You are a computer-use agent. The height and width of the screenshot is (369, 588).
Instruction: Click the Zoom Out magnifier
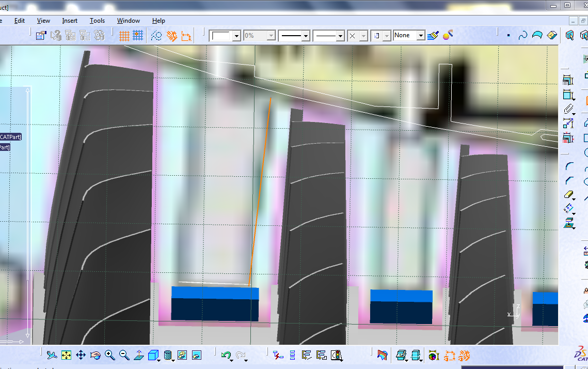(x=124, y=355)
